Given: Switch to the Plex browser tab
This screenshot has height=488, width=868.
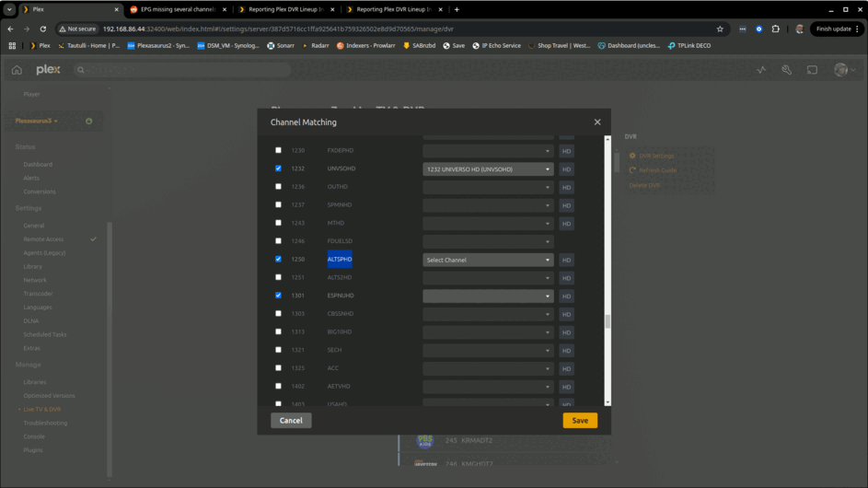Looking at the screenshot, I should coord(69,9).
